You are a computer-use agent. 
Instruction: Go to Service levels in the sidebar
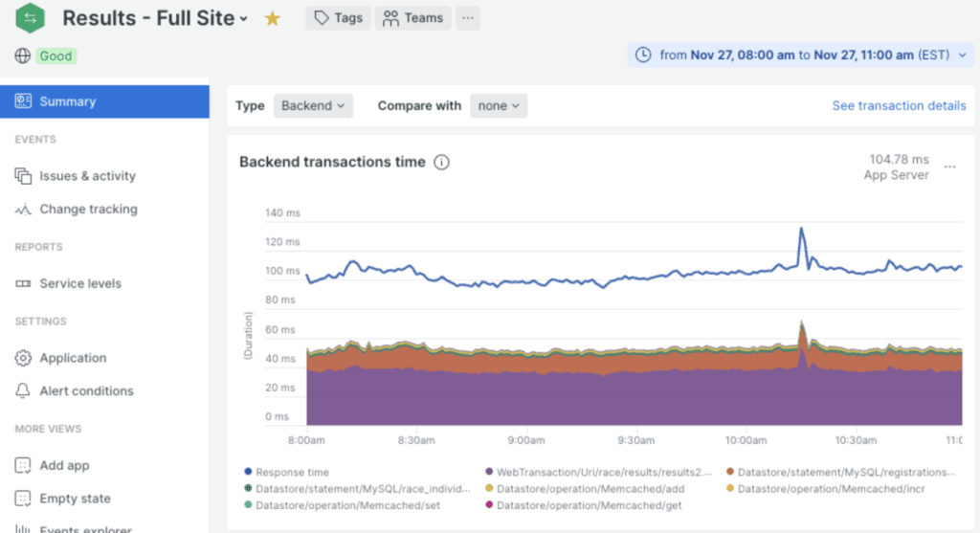(x=79, y=283)
